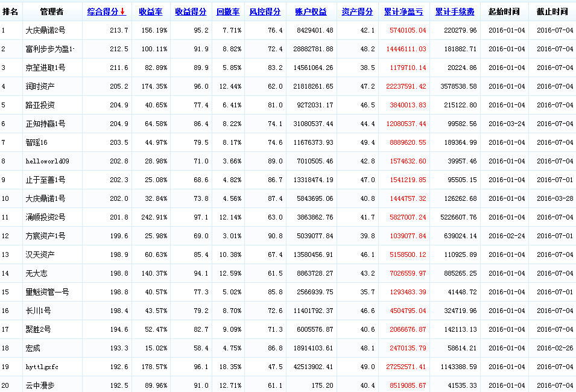Sort table by 风控得分 header

[x=265, y=11]
